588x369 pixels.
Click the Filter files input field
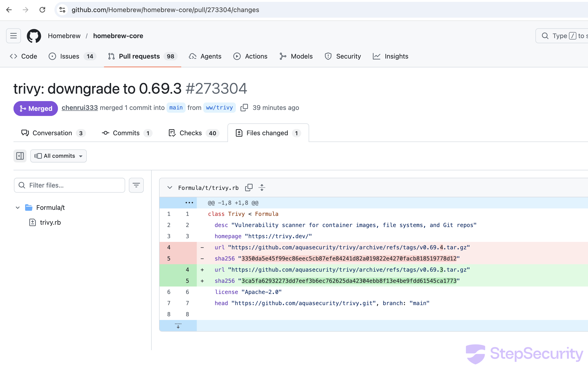[x=73, y=185]
